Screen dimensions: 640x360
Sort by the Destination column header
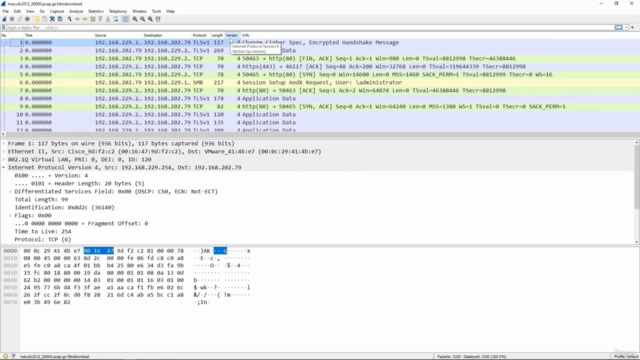(167, 36)
